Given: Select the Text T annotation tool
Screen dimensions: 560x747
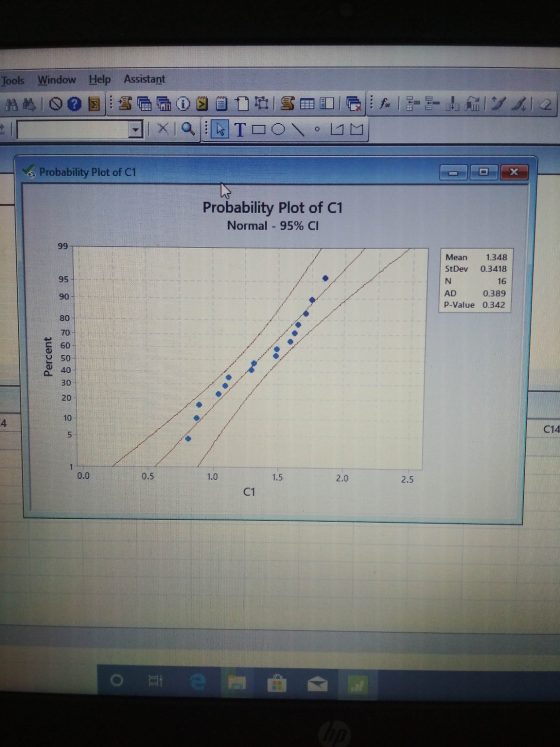Looking at the screenshot, I should point(240,130).
